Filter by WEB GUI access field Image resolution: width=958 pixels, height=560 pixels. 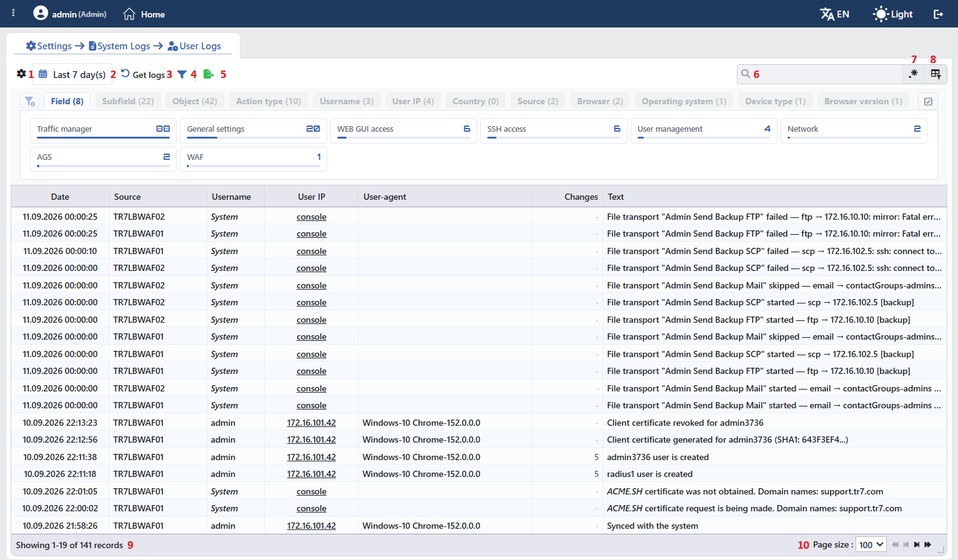coord(403,130)
